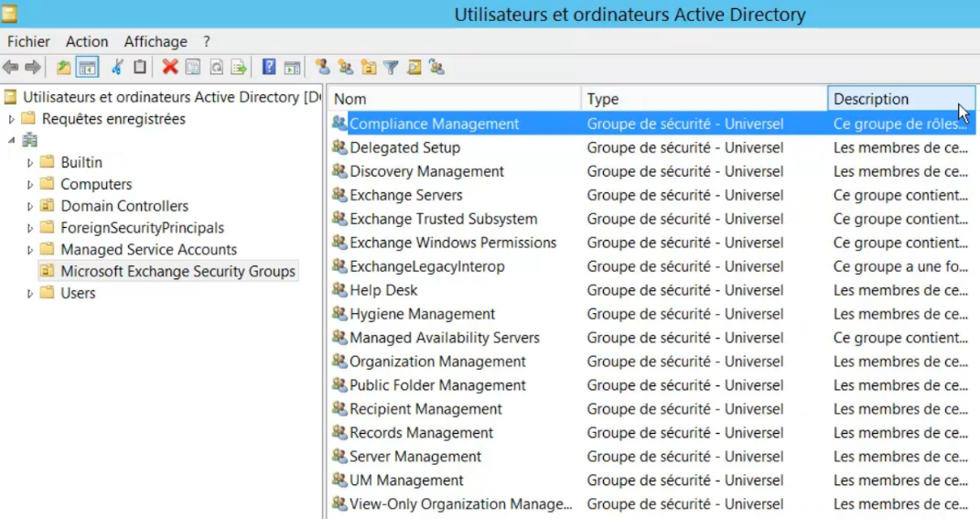The width and height of the screenshot is (980, 519).
Task: Select the Organization Management group
Action: coord(437,362)
